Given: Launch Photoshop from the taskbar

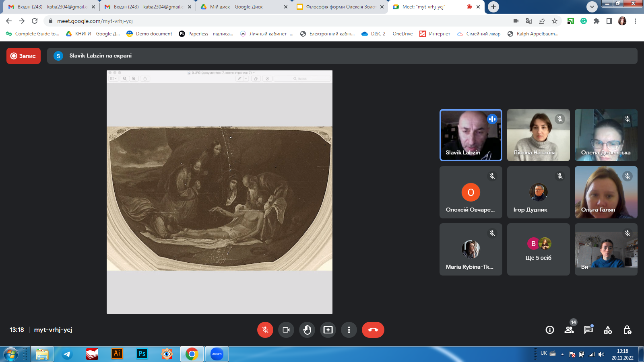Looking at the screenshot, I should click(x=142, y=354).
